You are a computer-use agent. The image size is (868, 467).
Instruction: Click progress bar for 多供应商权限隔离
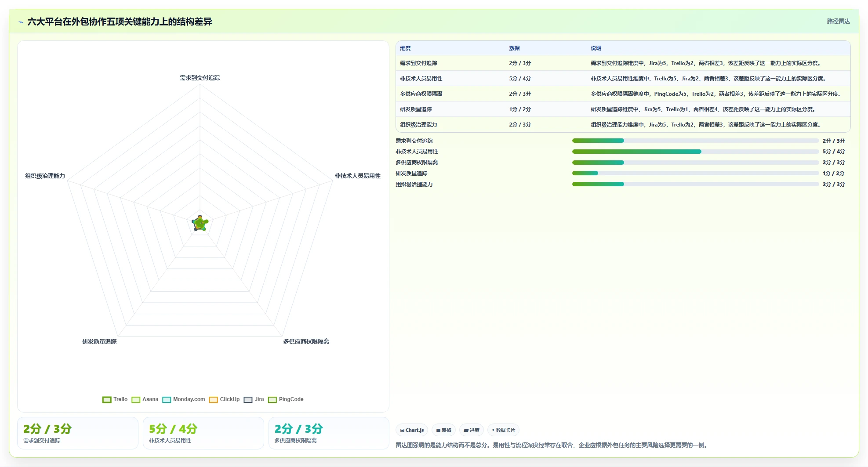coord(695,163)
